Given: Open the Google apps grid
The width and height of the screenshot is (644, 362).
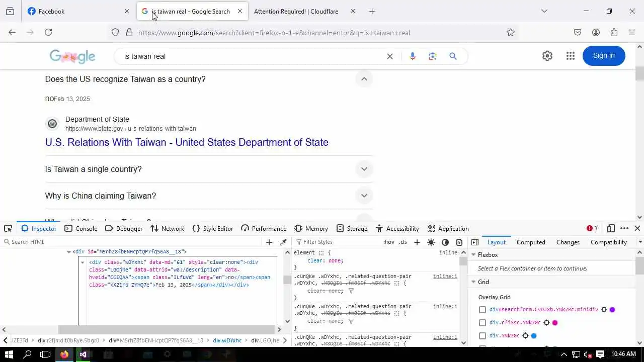Looking at the screenshot, I should [x=570, y=56].
